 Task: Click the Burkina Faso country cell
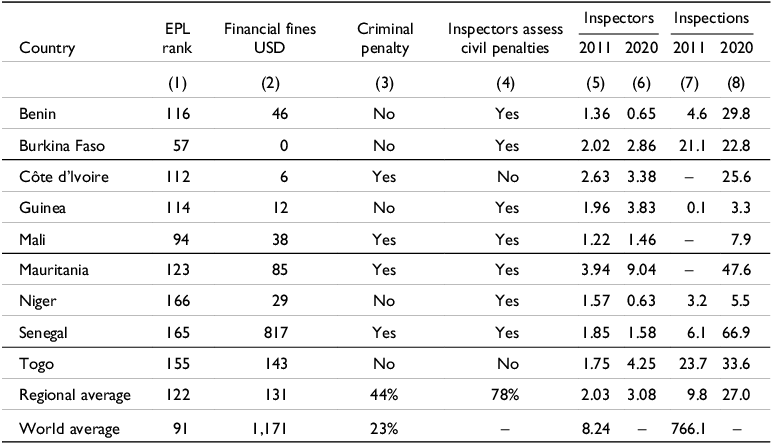tap(56, 144)
